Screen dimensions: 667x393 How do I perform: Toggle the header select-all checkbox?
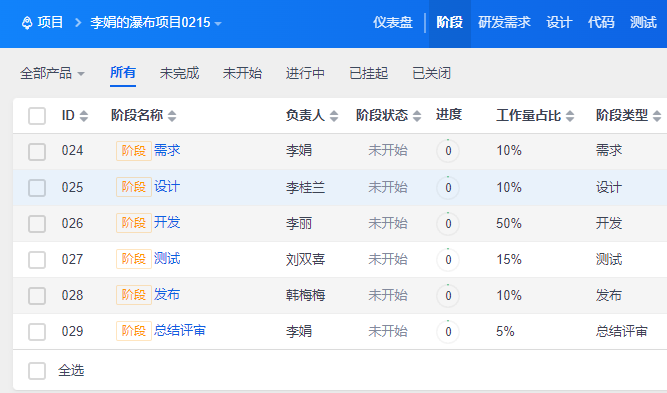point(37,116)
